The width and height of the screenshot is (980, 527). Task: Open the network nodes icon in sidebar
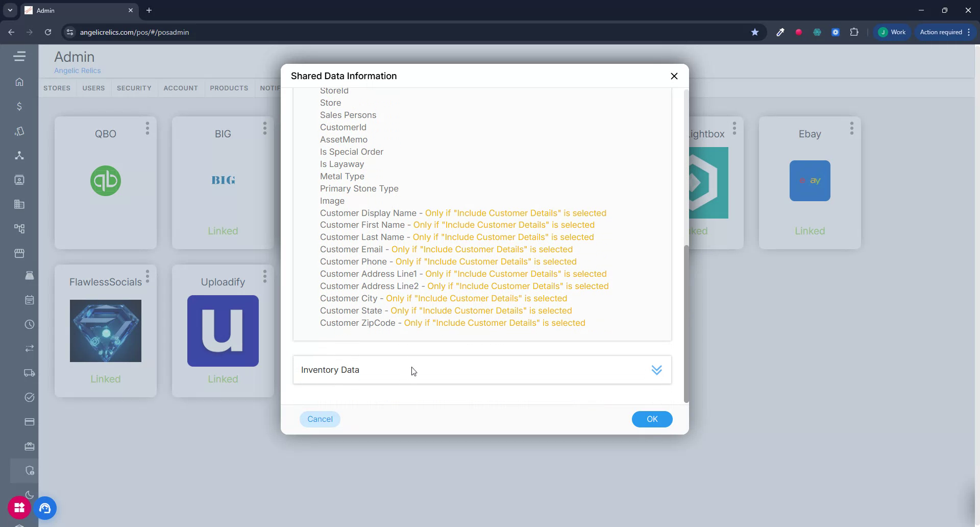click(x=19, y=156)
